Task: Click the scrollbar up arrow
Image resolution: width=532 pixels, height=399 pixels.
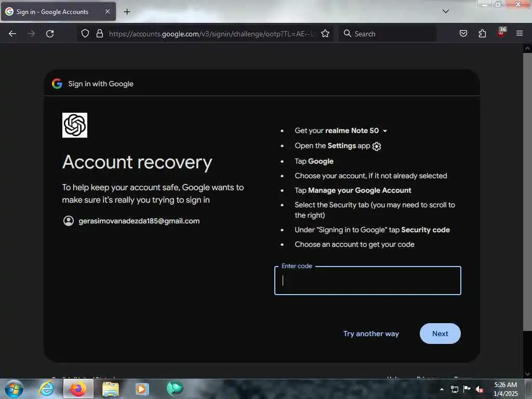Action: [x=527, y=48]
